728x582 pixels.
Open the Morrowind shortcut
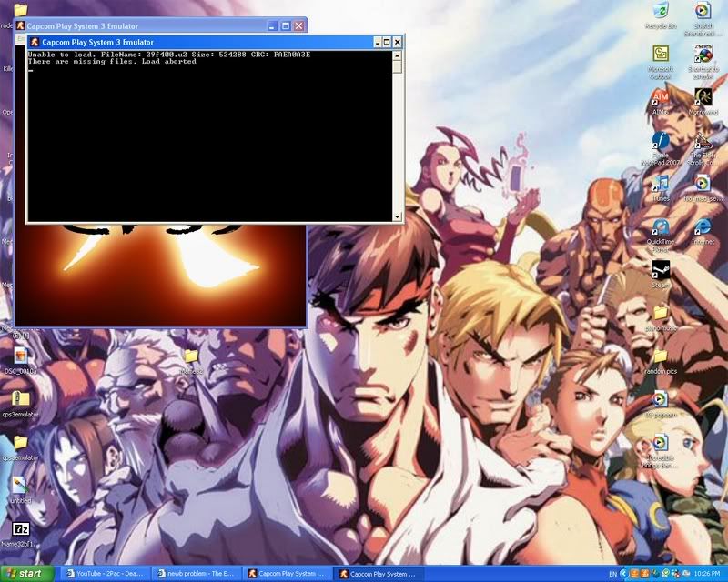pyautogui.click(x=703, y=97)
